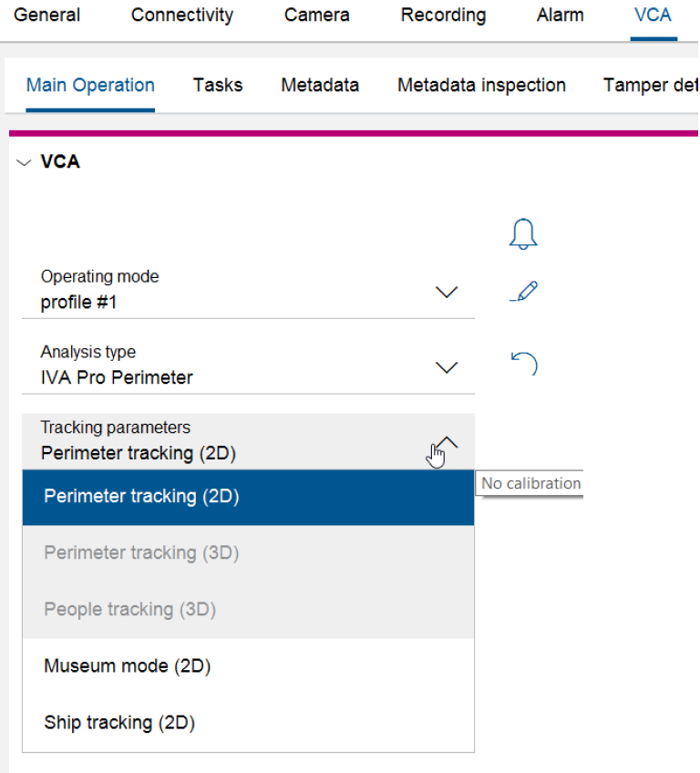Switch to the Alarm tab
This screenshot has width=700, height=773.
[561, 15]
